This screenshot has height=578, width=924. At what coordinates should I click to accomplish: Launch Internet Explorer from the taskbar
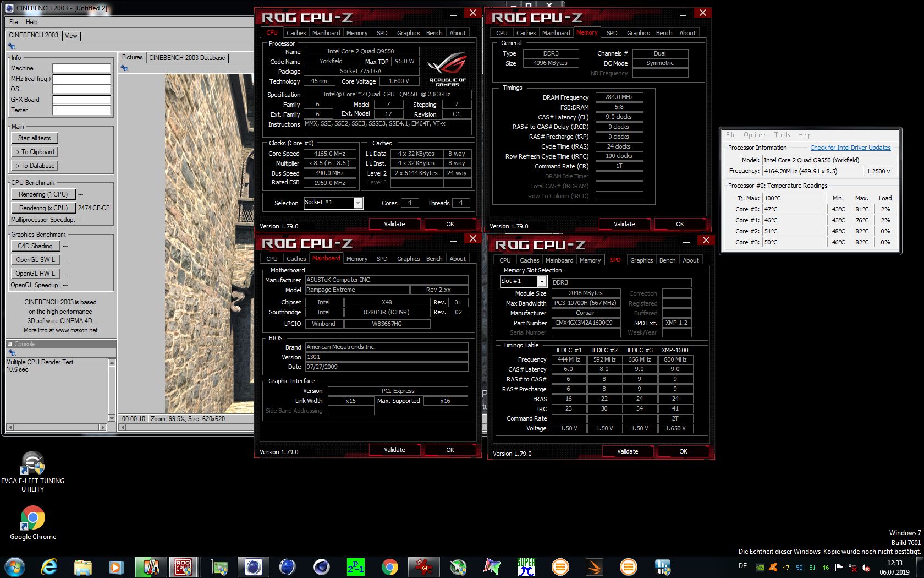coord(49,567)
